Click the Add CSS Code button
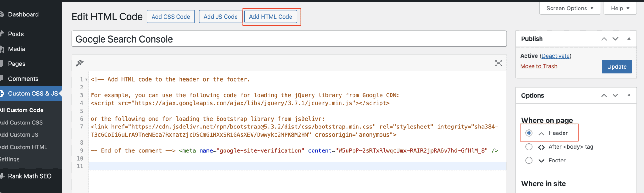The width and height of the screenshot is (644, 193). [171, 17]
